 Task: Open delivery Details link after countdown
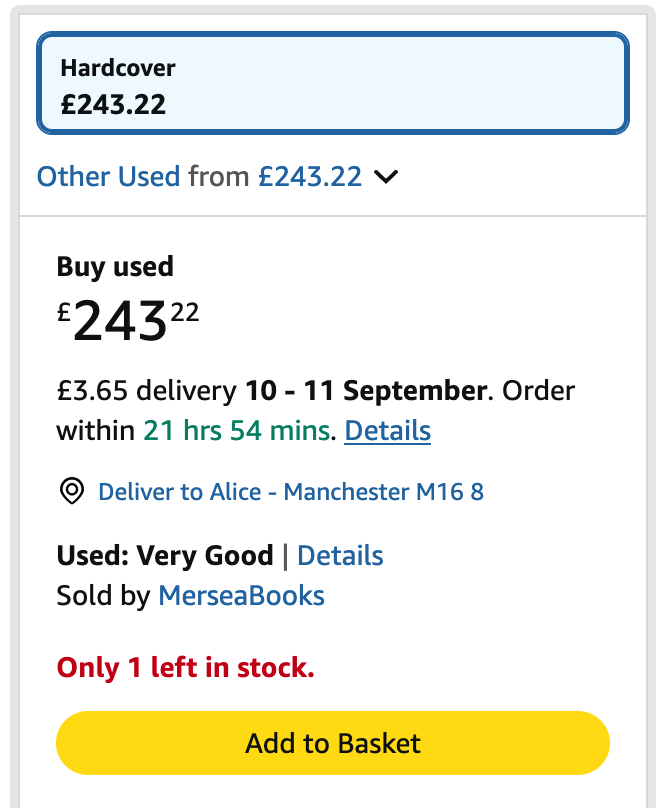387,431
